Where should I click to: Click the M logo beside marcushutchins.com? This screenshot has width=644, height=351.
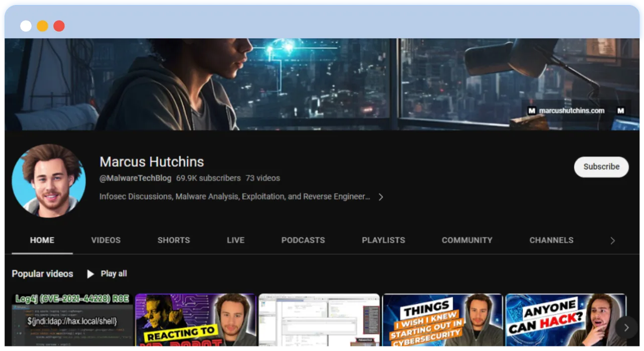pos(532,111)
